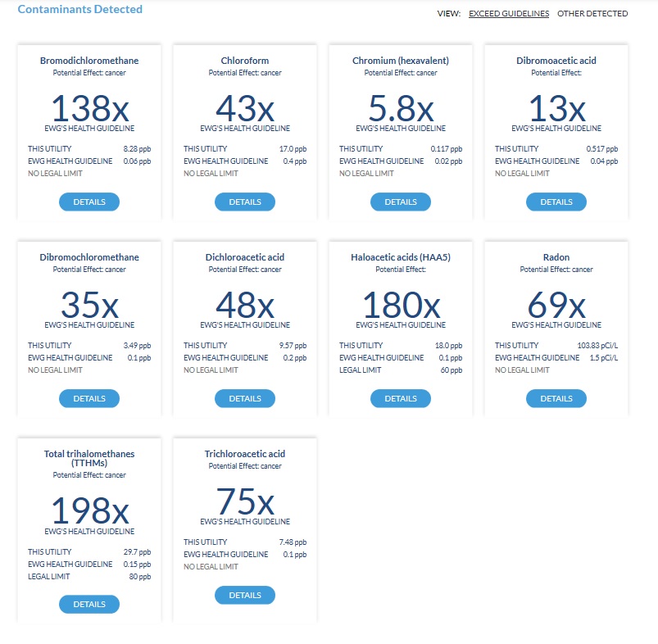Click the Bromodichloromethane 138x figure
The image size is (658, 644).
click(x=89, y=108)
